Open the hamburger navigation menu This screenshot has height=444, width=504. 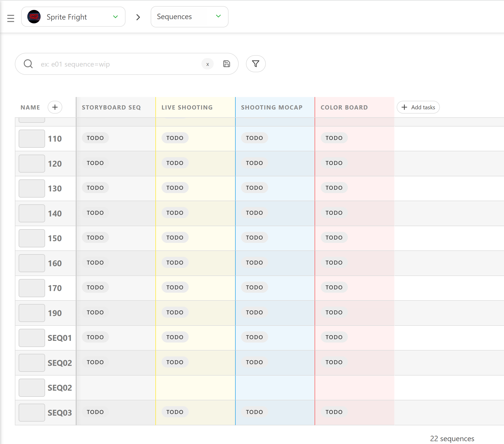tap(11, 18)
